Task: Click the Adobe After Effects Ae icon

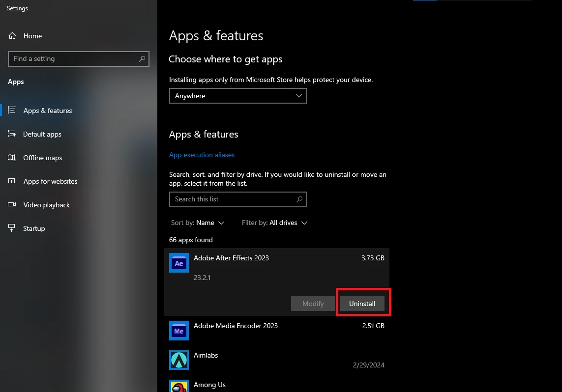Action: [x=179, y=263]
